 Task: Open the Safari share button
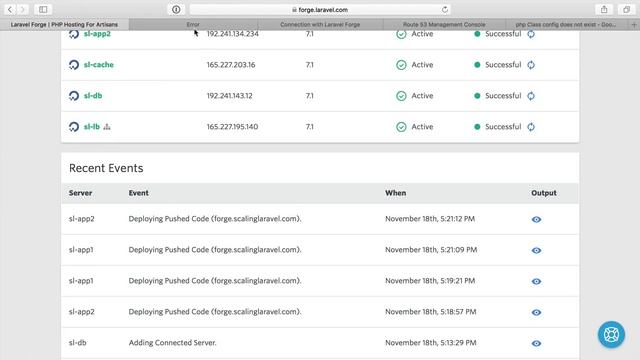tap(604, 9)
